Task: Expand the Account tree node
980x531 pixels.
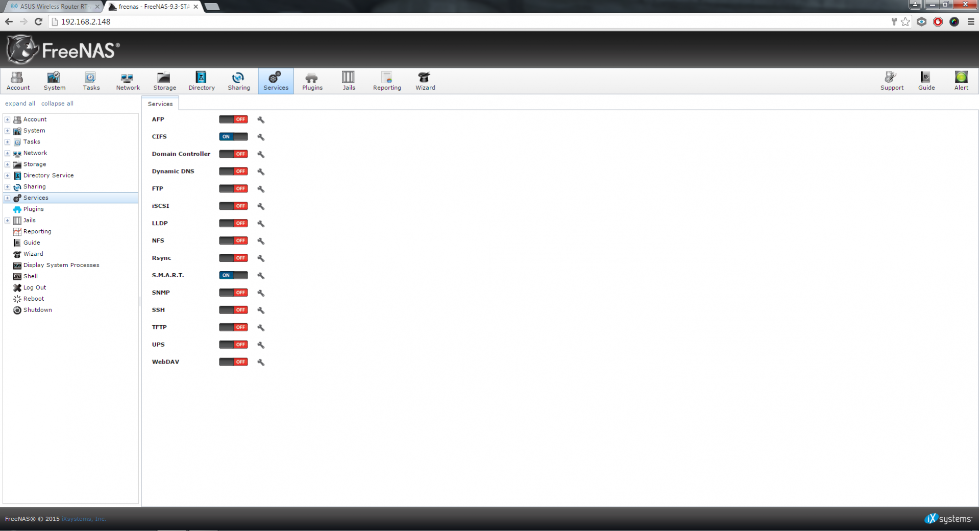Action: pyautogui.click(x=7, y=119)
